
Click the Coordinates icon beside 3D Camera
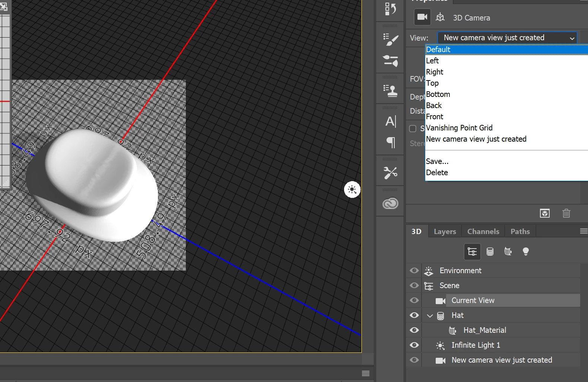pos(440,17)
